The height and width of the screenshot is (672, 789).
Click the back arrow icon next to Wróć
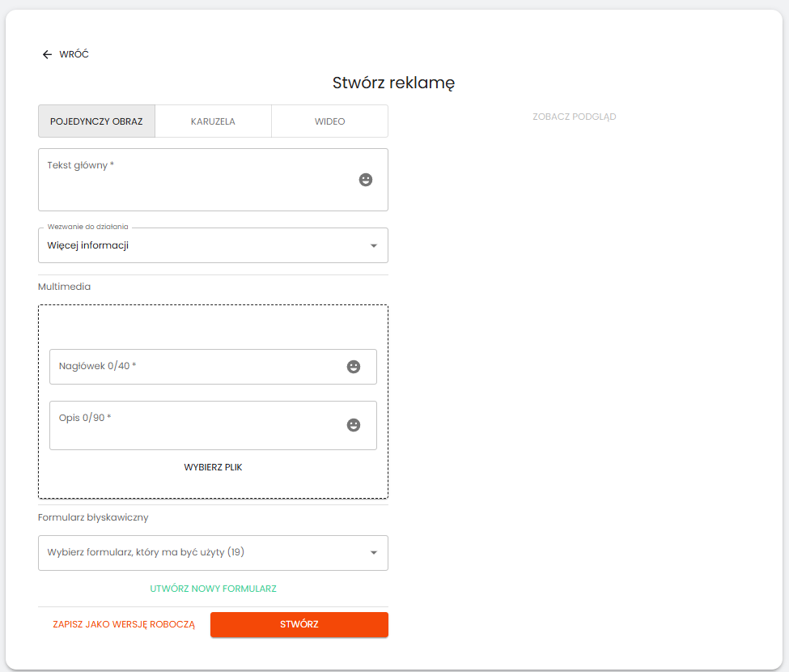coord(47,54)
